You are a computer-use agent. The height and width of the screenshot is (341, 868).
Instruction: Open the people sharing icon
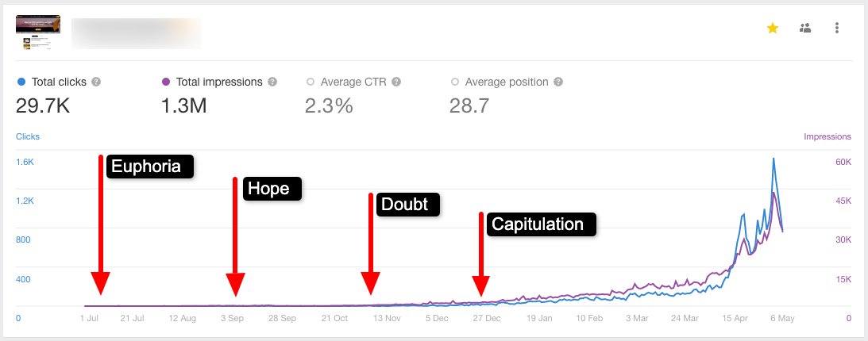click(805, 28)
